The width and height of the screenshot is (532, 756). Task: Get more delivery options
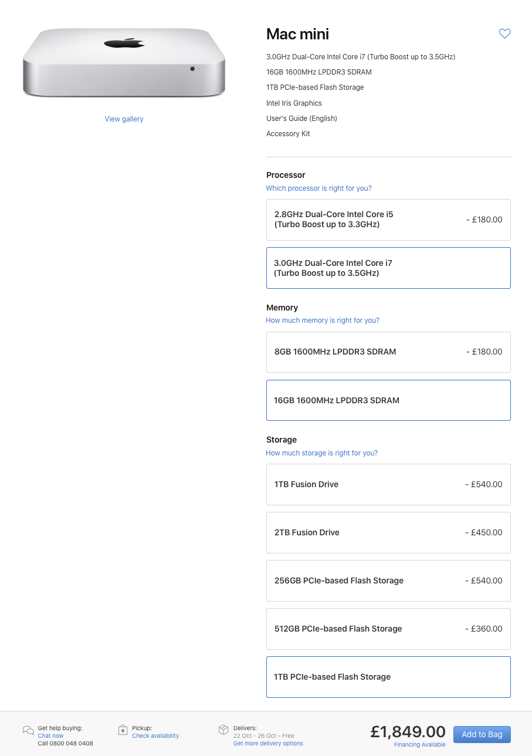pyautogui.click(x=268, y=744)
